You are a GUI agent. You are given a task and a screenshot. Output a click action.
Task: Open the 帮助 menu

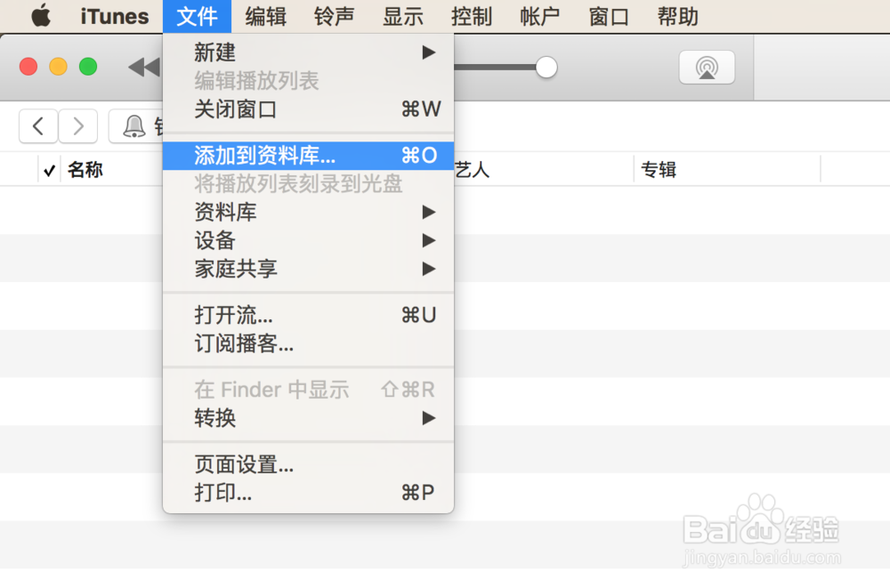tap(677, 15)
